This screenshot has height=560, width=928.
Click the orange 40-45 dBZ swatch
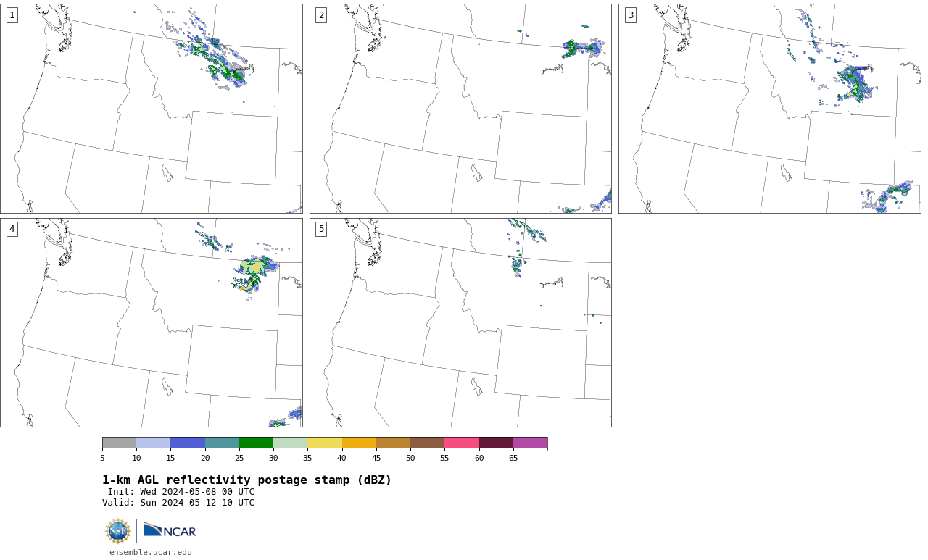point(359,443)
